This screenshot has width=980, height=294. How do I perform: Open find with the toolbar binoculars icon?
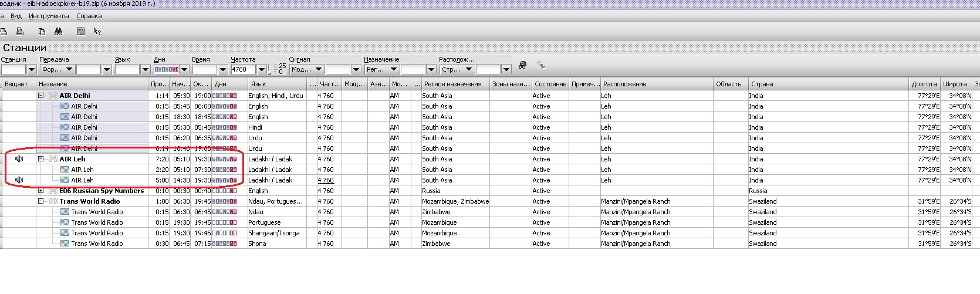(58, 32)
